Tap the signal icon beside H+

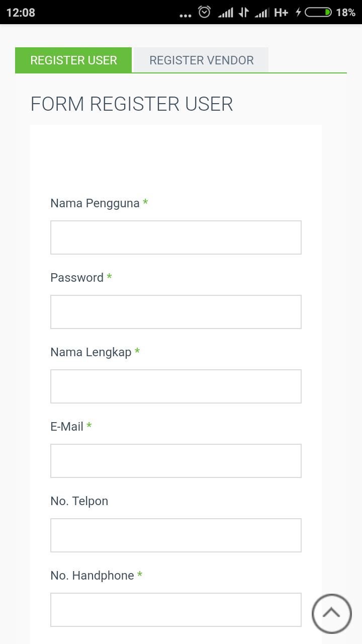[262, 13]
